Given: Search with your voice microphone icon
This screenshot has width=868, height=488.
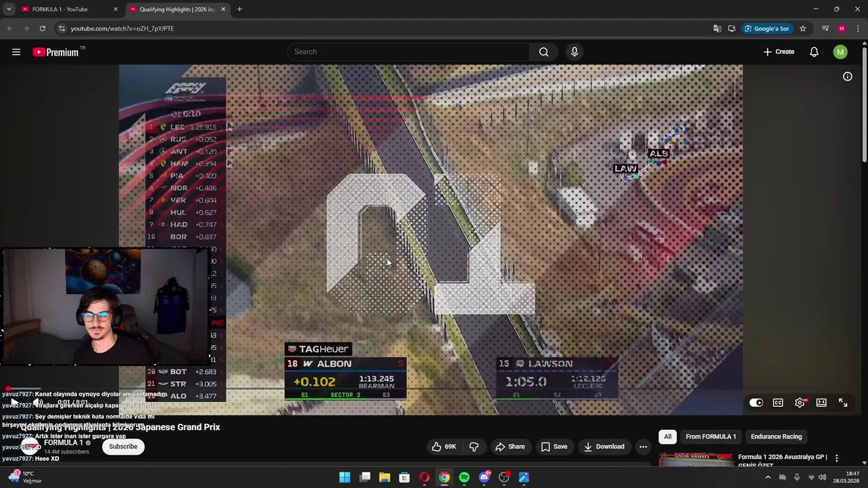Looking at the screenshot, I should pos(574,52).
